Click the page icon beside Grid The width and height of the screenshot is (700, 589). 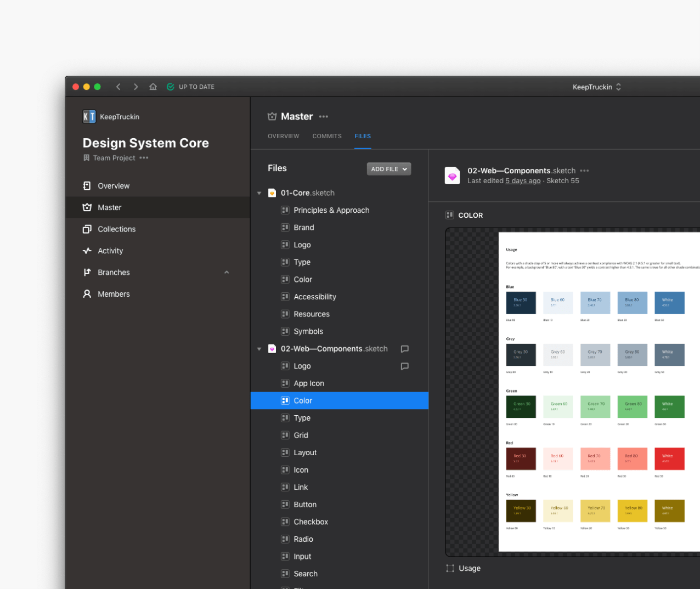285,435
